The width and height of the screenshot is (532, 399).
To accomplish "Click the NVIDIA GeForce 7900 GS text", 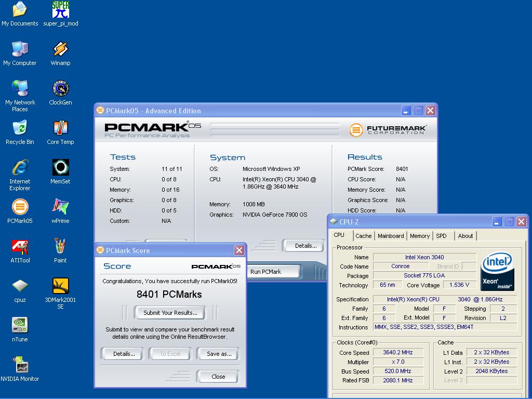I will tap(275, 215).
